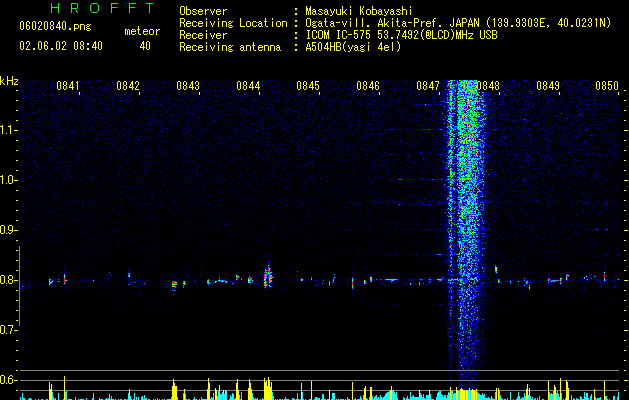This screenshot has height=400, width=629.
Task: Click the 0845 time marker
Action: (x=308, y=86)
